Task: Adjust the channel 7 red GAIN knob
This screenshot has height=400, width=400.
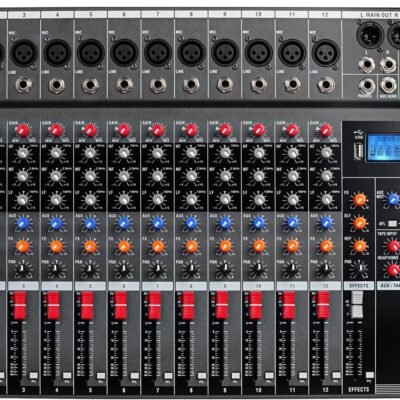Action: pyautogui.click(x=158, y=130)
